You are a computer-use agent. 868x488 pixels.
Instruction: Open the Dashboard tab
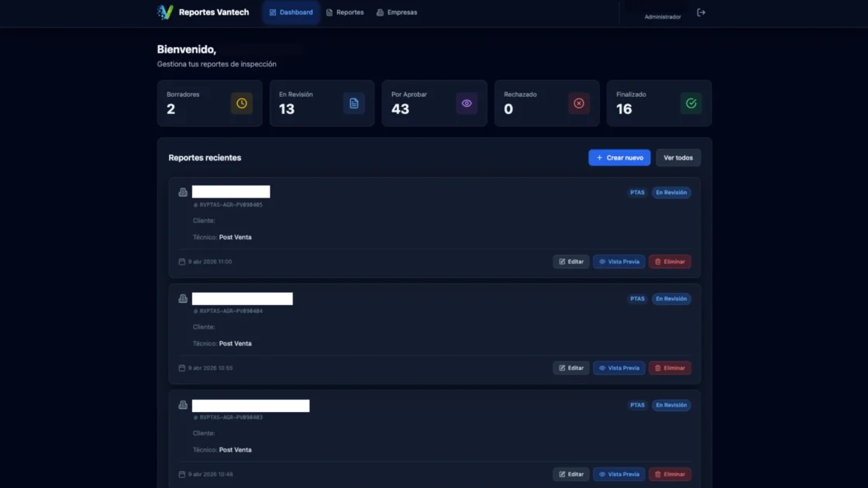[291, 12]
